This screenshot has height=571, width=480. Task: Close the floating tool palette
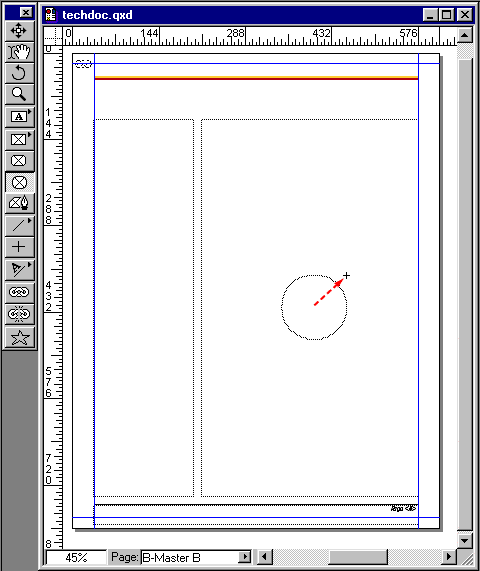coord(26,13)
